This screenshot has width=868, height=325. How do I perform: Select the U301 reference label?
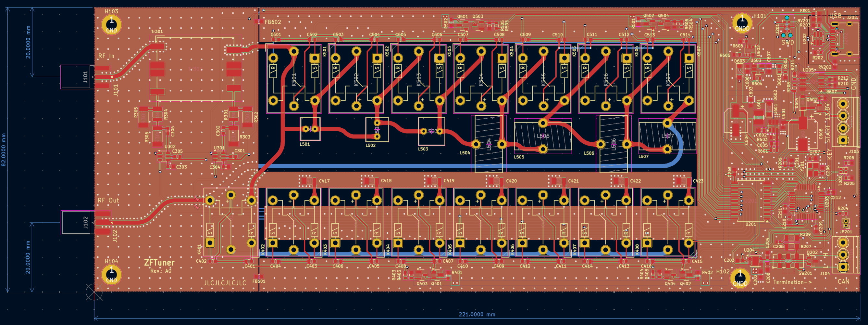click(x=219, y=148)
